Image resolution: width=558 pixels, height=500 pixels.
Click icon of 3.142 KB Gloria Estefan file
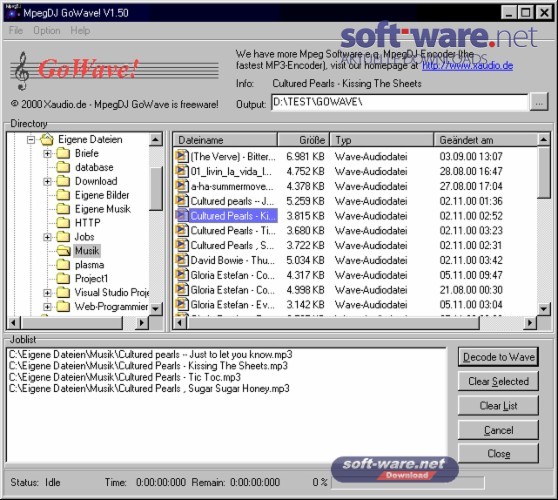click(181, 304)
